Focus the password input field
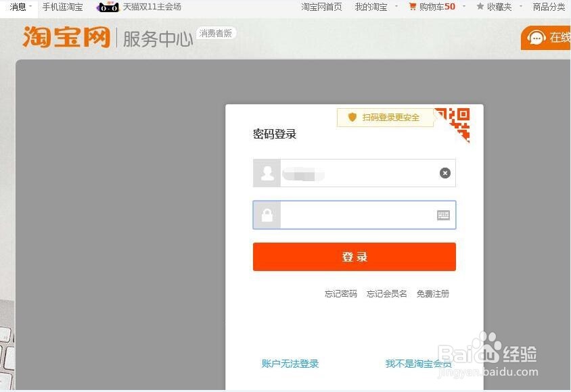 click(x=355, y=215)
